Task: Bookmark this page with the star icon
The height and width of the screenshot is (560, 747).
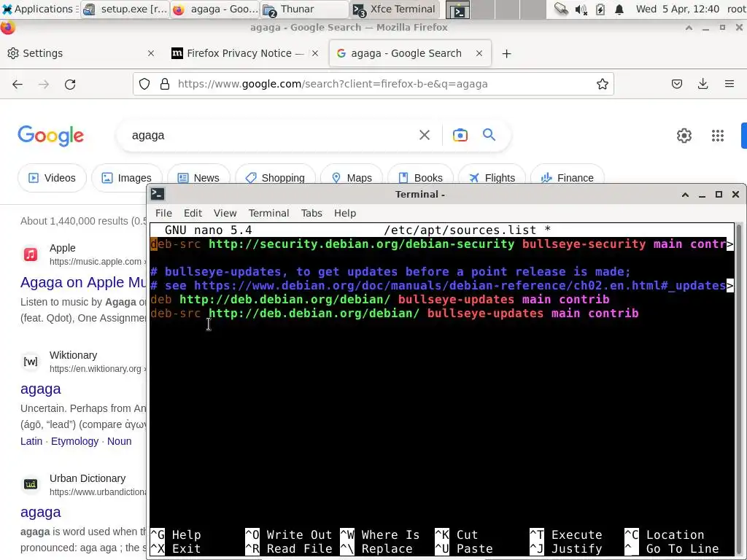Action: coord(602,85)
